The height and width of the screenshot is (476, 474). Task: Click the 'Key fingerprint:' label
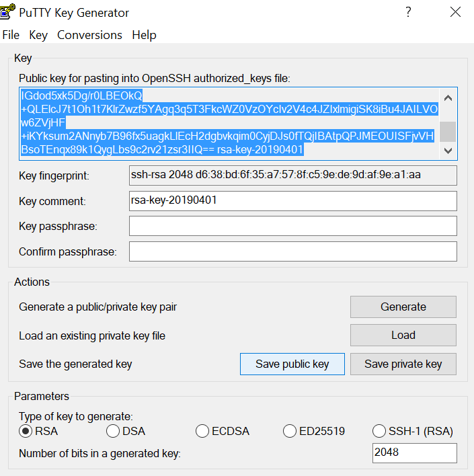pyautogui.click(x=54, y=175)
